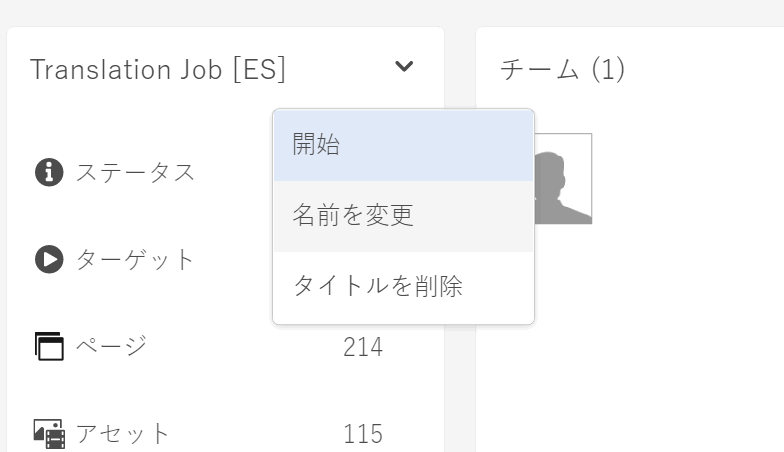Click the pages icon beside ページ
This screenshot has height=452, width=784.
click(49, 346)
